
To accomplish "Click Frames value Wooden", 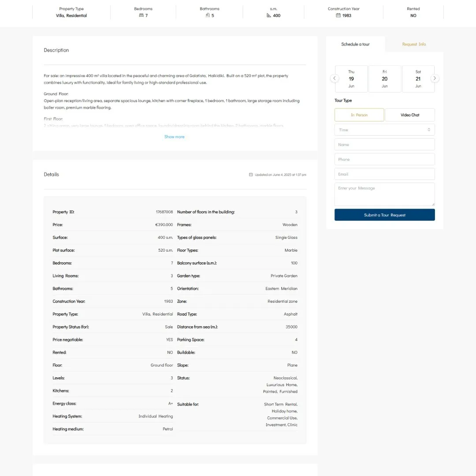I will [x=290, y=225].
